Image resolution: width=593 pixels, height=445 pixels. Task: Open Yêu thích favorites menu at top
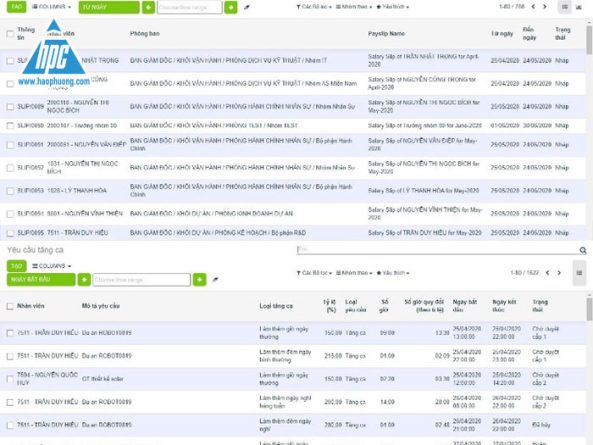click(393, 7)
